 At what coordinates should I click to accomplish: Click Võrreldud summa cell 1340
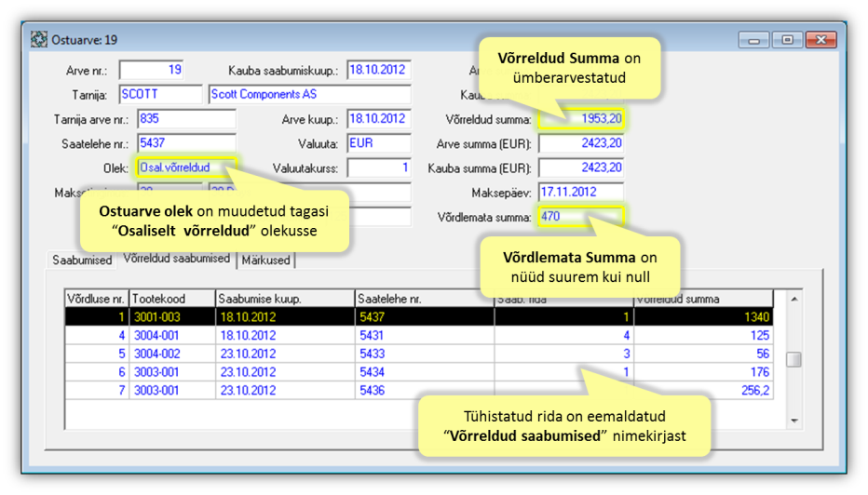703,317
